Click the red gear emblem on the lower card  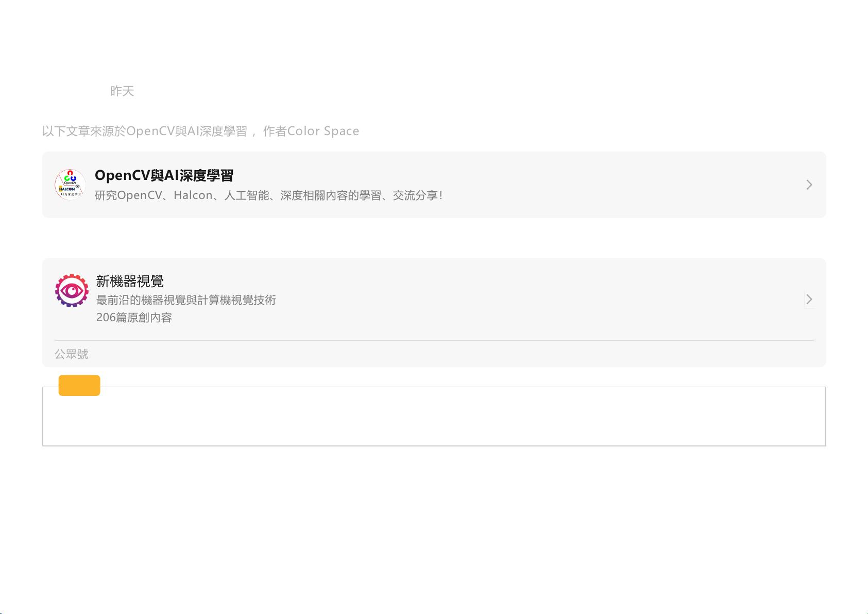(x=71, y=291)
